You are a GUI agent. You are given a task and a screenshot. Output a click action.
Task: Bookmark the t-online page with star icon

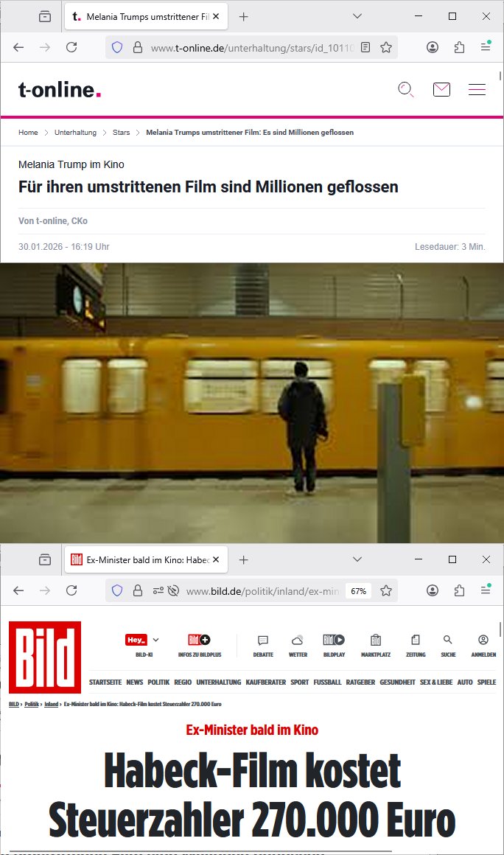point(386,47)
